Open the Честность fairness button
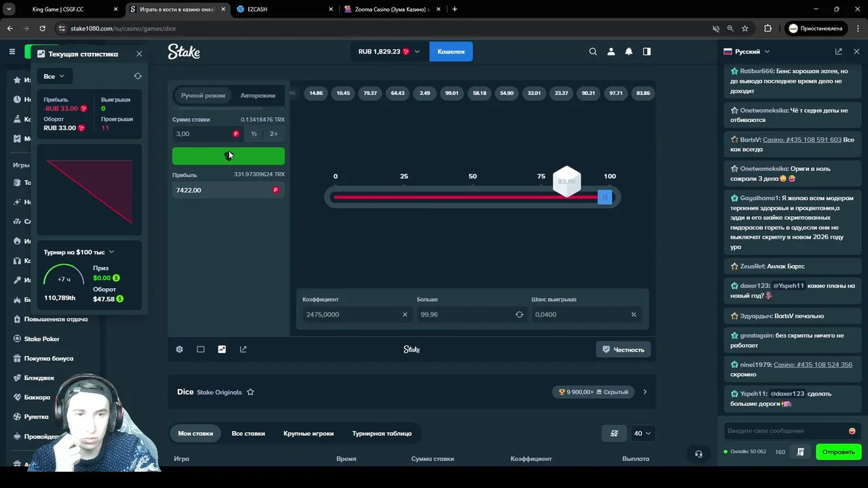This screenshot has height=488, width=868. click(x=623, y=350)
